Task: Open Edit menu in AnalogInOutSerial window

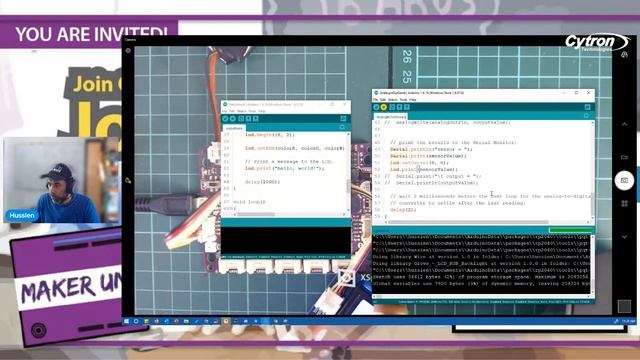Action: 383,100
